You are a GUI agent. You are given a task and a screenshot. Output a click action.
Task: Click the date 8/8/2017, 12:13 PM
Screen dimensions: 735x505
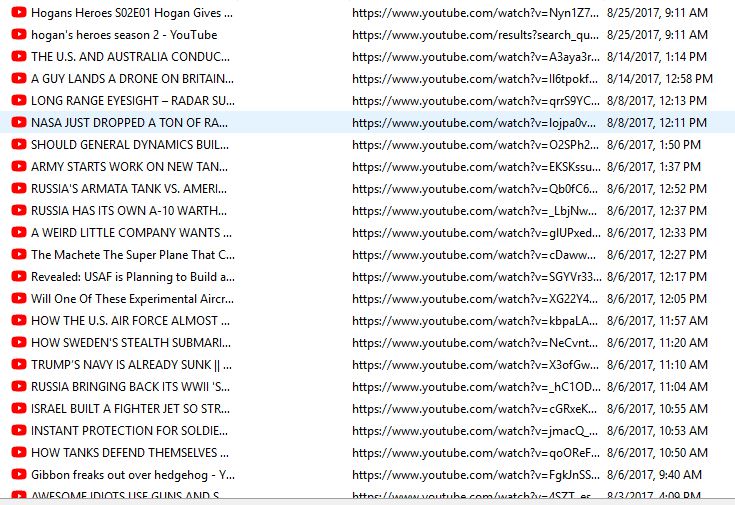(657, 101)
